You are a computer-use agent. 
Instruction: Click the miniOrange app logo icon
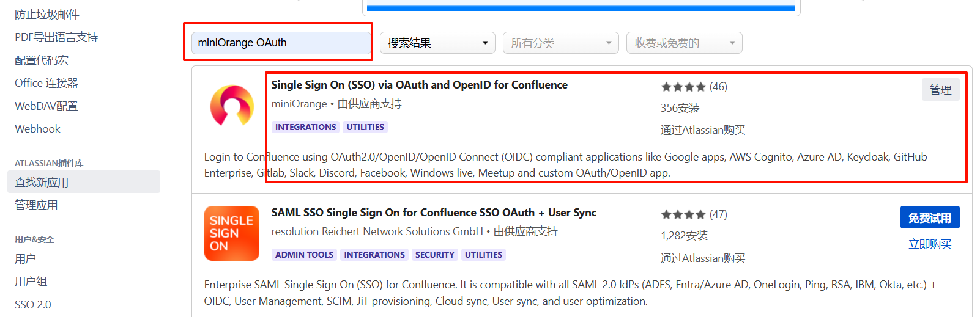click(x=232, y=106)
